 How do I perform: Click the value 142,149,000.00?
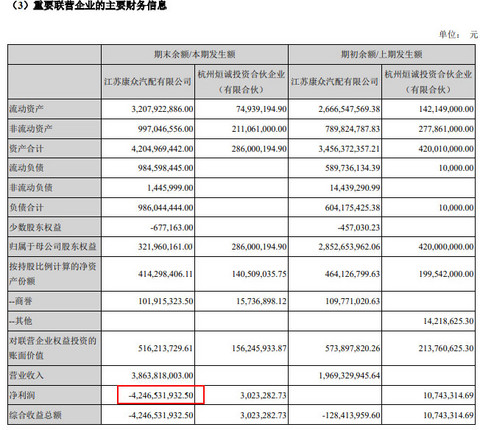(x=446, y=109)
